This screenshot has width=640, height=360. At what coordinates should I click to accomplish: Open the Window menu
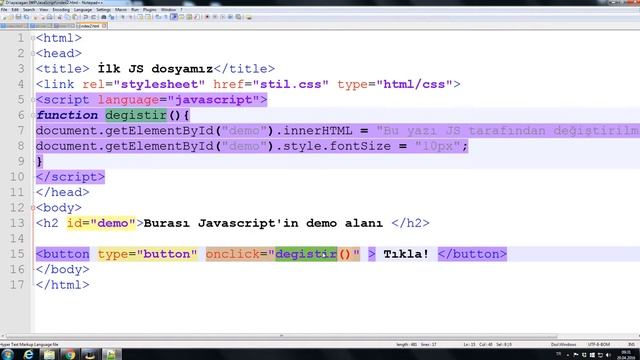click(168, 10)
